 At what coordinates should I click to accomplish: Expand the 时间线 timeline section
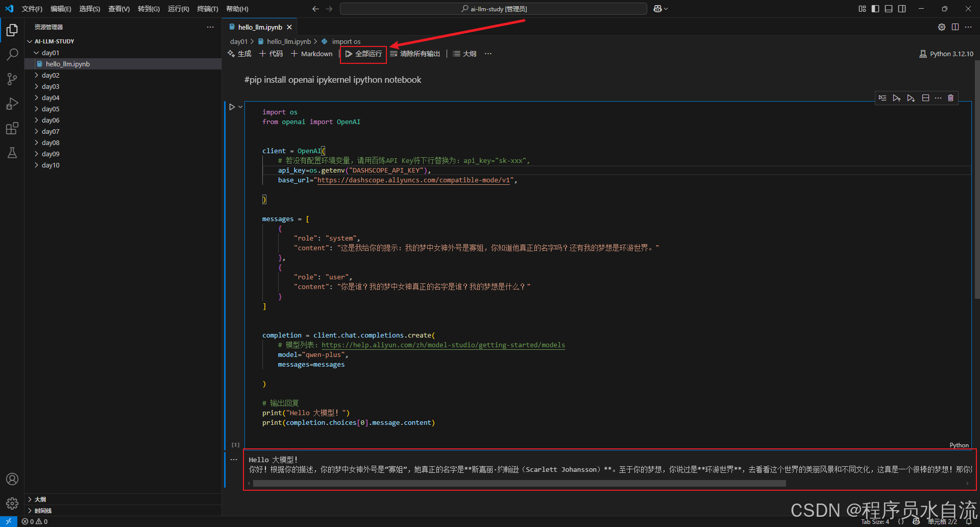pyautogui.click(x=123, y=511)
